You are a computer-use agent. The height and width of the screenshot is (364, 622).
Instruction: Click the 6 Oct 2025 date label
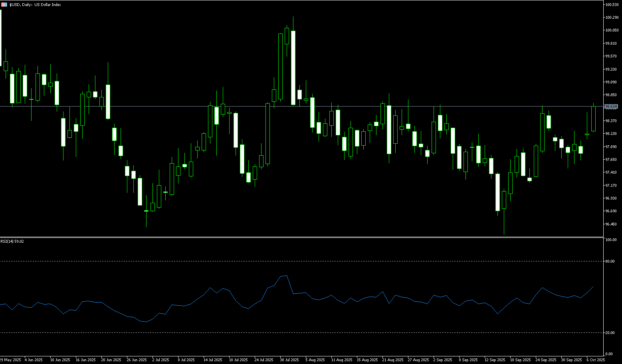click(596, 360)
